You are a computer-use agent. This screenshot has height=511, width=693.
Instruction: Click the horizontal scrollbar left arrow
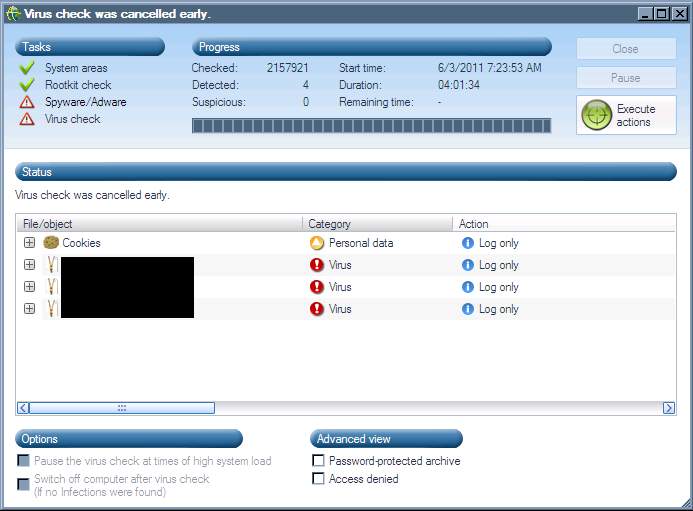click(x=23, y=408)
